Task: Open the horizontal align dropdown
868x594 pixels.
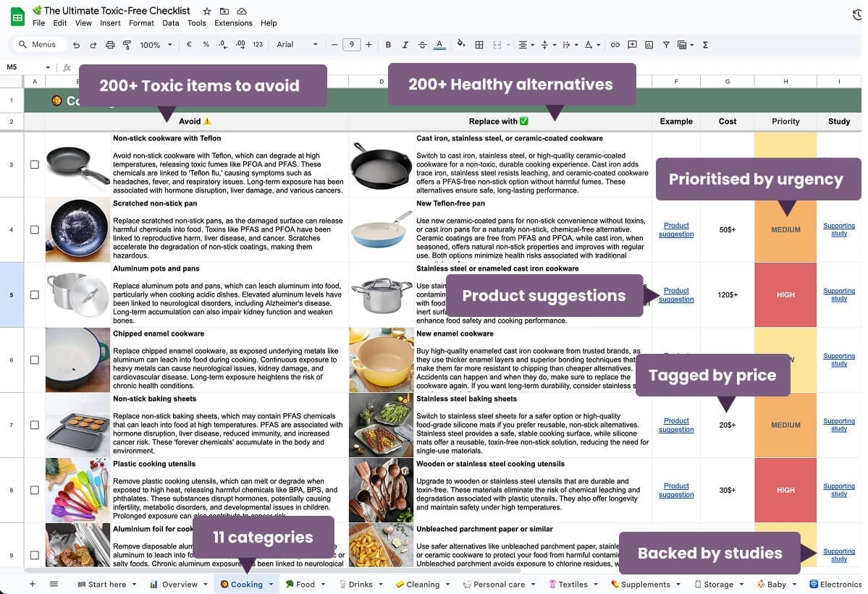Action: coord(526,45)
